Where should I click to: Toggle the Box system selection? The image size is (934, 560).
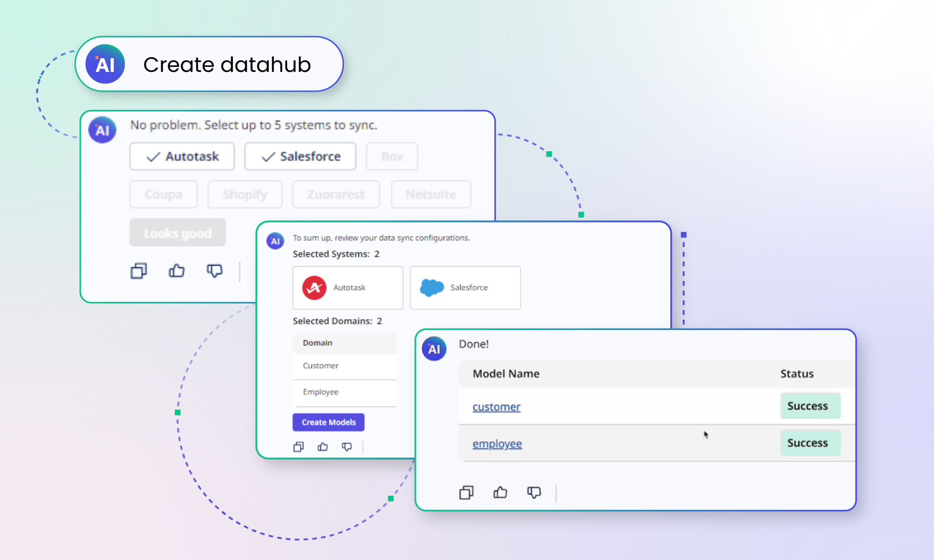point(392,156)
